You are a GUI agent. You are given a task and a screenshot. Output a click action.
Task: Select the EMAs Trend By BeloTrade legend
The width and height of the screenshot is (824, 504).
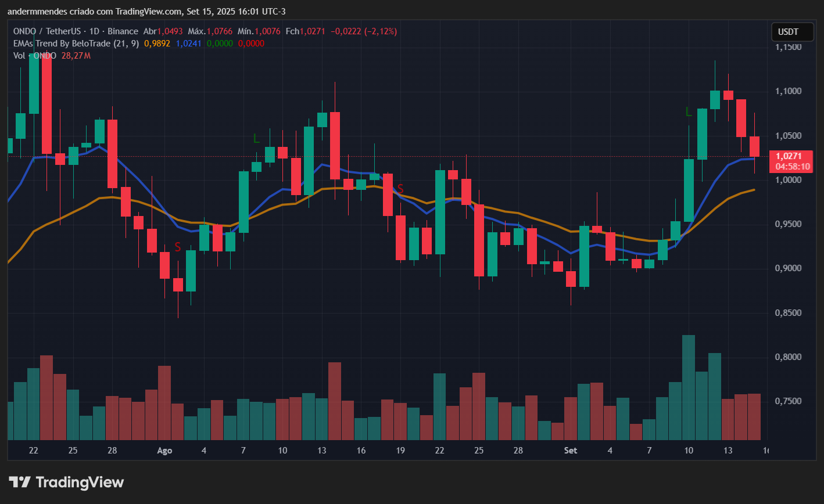click(x=76, y=44)
